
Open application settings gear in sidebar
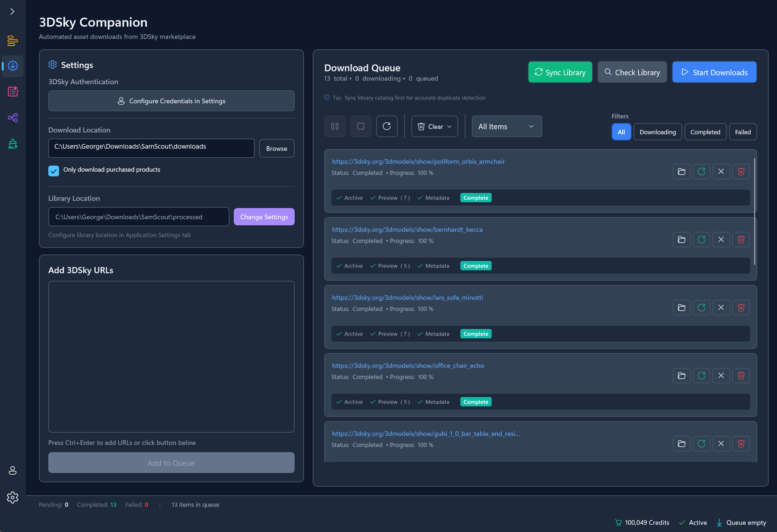[x=13, y=497]
